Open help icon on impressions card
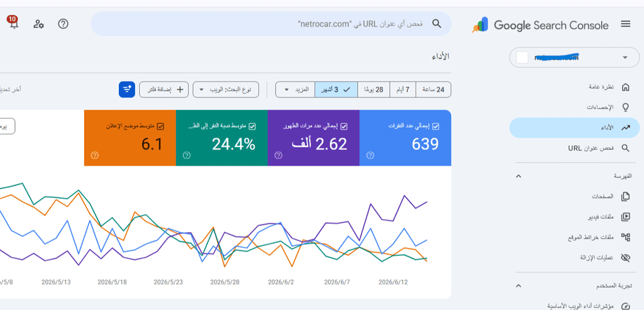Viewport: 644px width, 310px height. [x=279, y=155]
